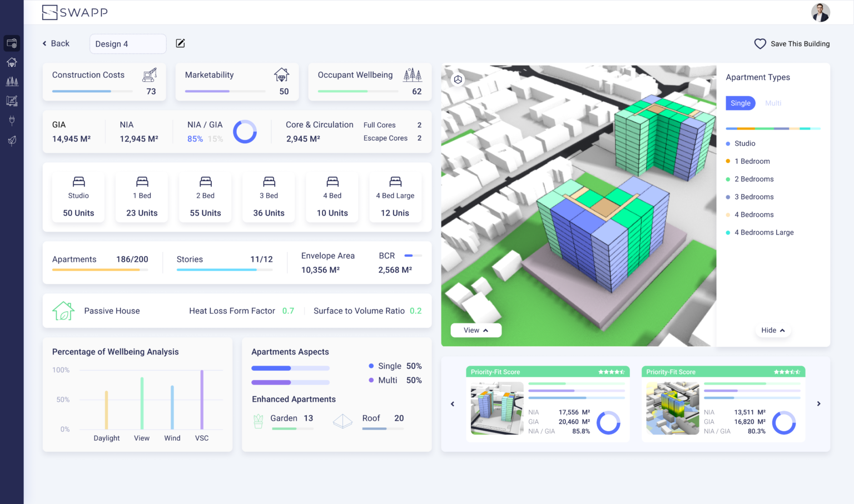The width and height of the screenshot is (854, 504).
Task: Click the rocket icon in left sidebar
Action: tap(12, 140)
